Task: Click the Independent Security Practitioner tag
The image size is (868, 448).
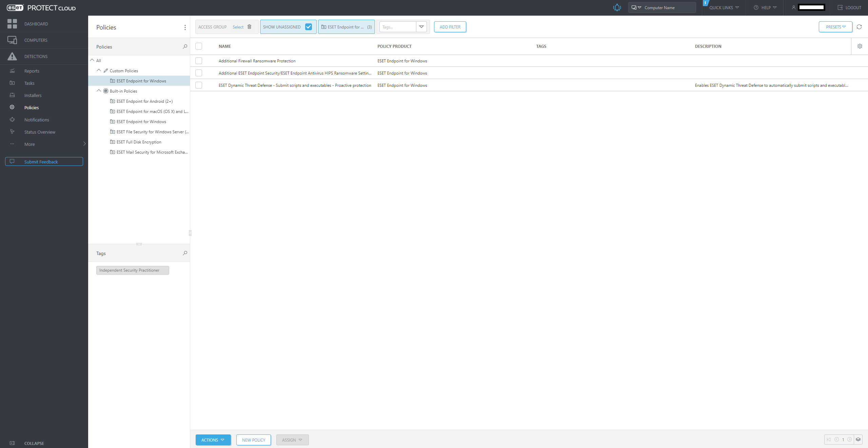Action: (133, 270)
